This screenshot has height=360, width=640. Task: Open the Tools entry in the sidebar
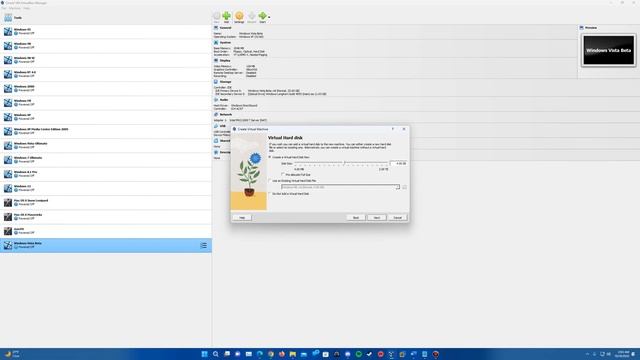point(106,18)
